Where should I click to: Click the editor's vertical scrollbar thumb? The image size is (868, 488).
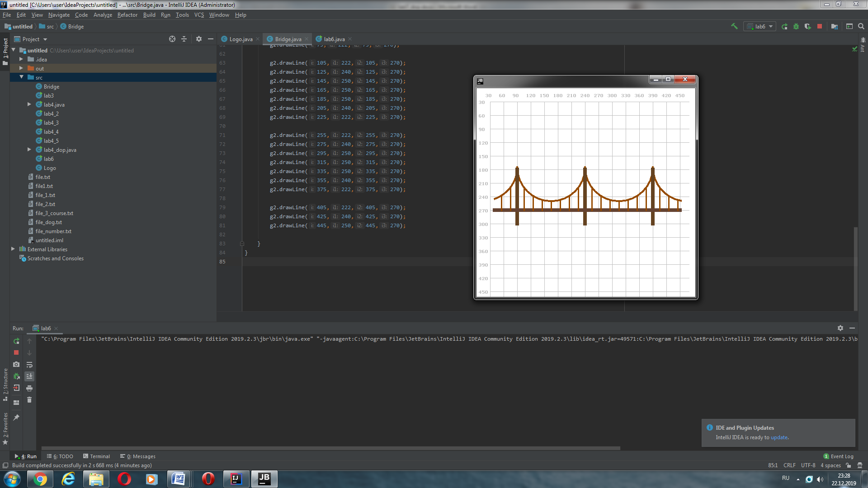click(856, 268)
